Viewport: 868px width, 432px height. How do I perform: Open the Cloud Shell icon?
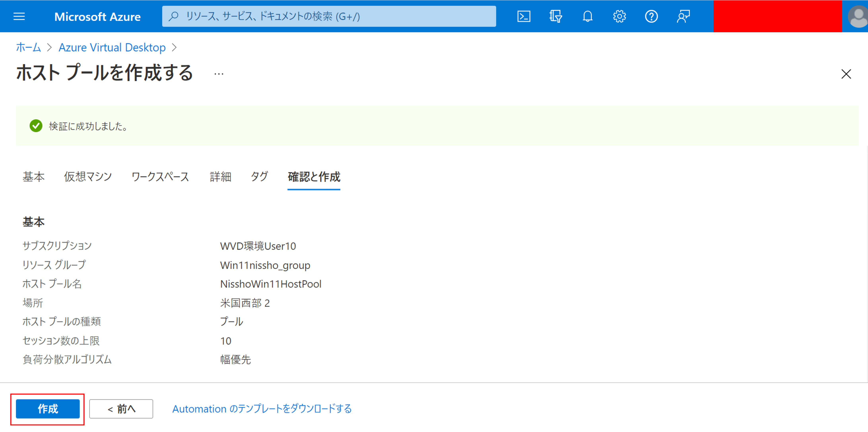pos(524,16)
